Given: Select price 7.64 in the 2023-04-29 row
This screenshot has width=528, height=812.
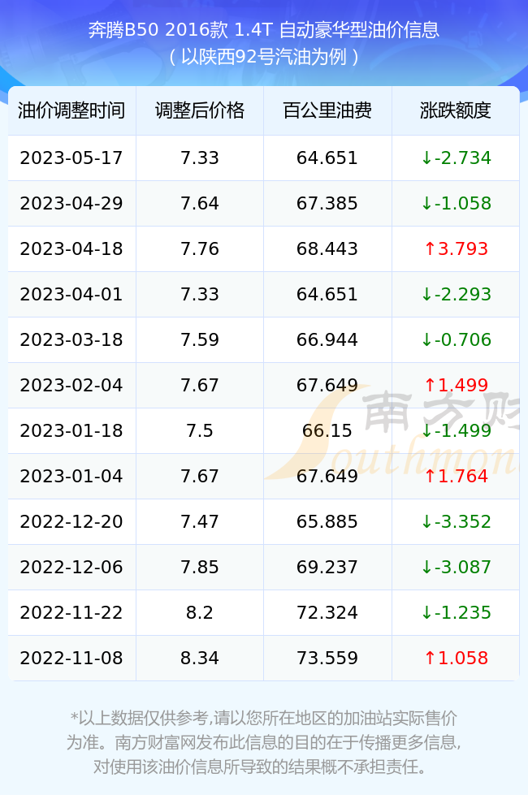Looking at the screenshot, I should 200,204.
